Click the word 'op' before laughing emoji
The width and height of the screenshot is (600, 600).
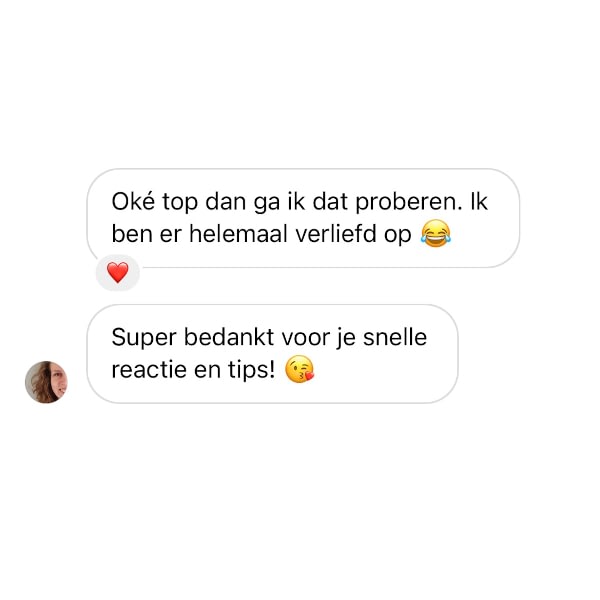pyautogui.click(x=398, y=235)
